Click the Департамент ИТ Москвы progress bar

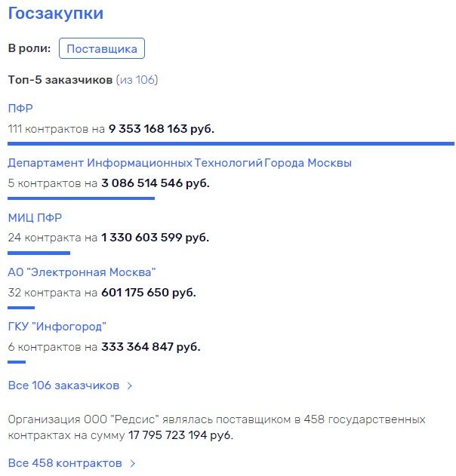81,198
